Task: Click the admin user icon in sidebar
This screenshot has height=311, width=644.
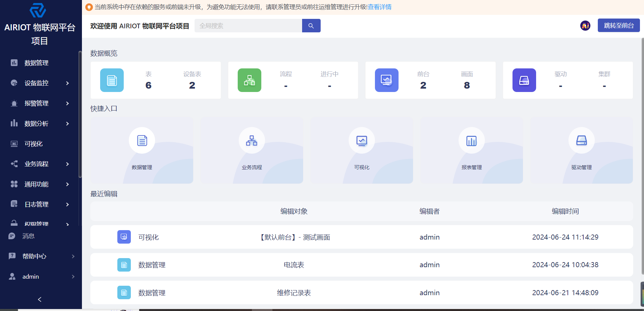Action: 12,276
